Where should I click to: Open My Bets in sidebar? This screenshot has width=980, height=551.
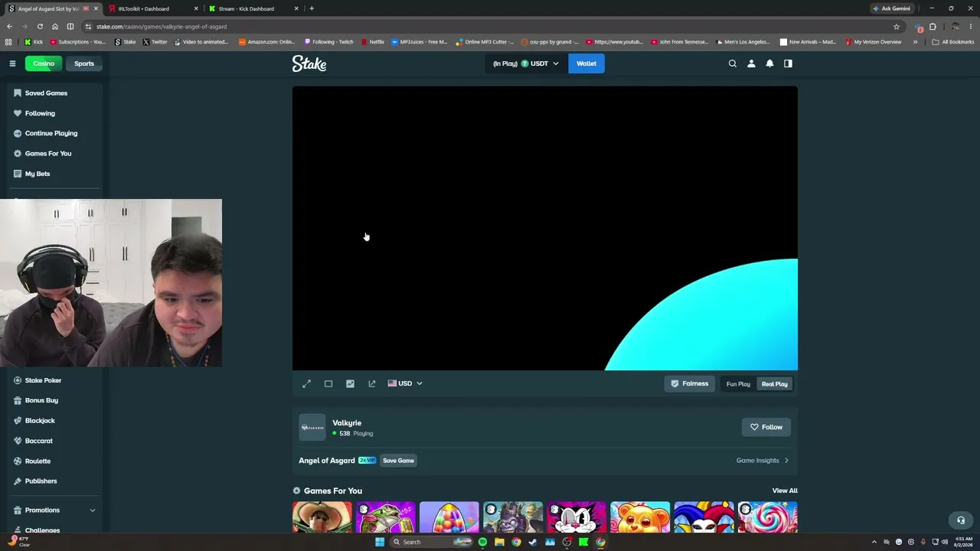(x=38, y=174)
